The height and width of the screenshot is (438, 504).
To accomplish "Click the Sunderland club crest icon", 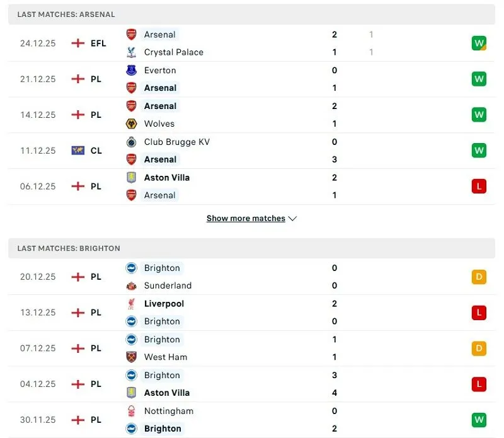I will pyautogui.click(x=131, y=286).
